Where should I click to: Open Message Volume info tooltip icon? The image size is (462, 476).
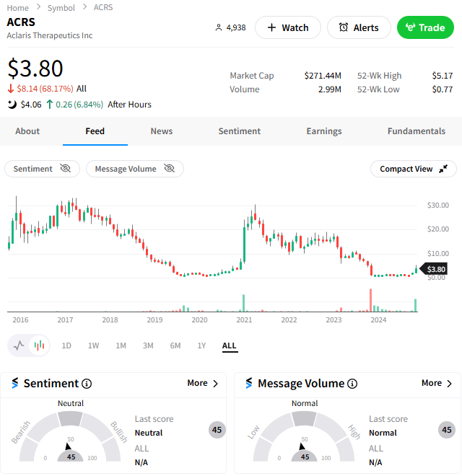pyautogui.click(x=352, y=384)
